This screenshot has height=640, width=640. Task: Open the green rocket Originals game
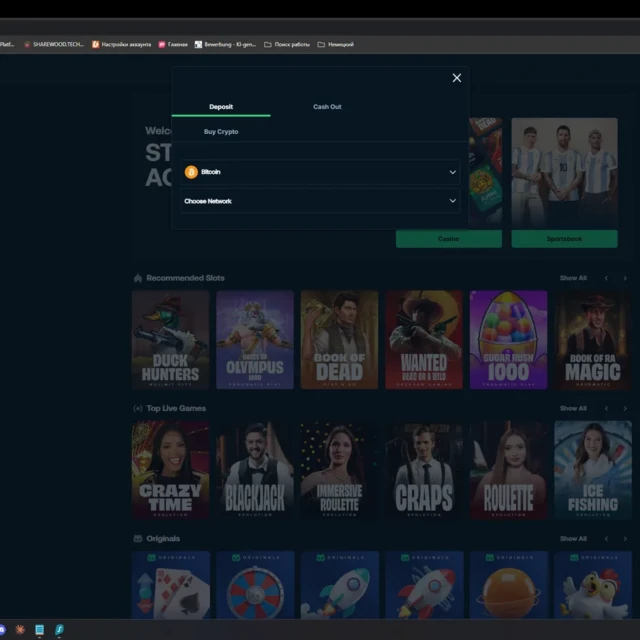click(339, 585)
